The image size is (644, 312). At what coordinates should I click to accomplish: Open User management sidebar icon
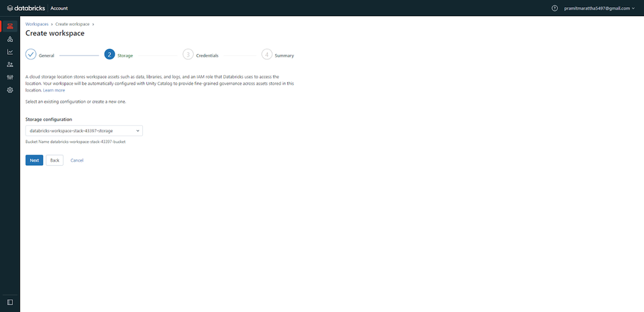coord(10,64)
